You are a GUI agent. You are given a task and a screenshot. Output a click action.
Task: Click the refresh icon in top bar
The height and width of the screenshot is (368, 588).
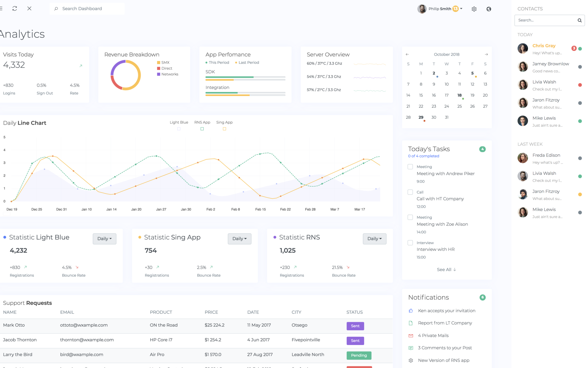pyautogui.click(x=15, y=9)
